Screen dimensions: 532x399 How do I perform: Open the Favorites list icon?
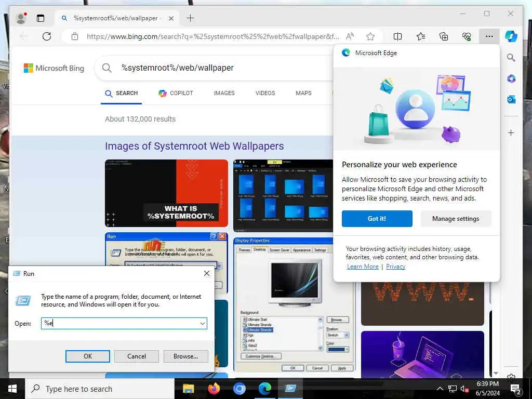point(421,36)
